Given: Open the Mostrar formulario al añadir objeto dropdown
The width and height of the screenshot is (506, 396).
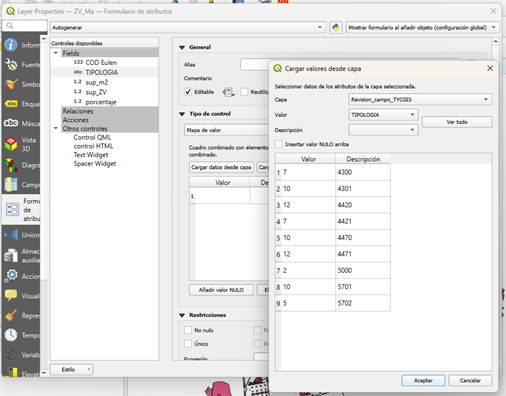Looking at the screenshot, I should [x=423, y=27].
